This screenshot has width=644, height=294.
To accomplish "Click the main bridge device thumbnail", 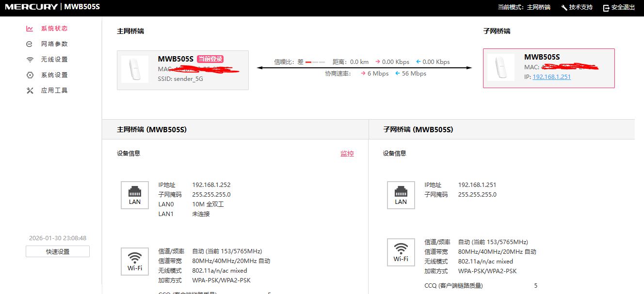I will (135, 69).
